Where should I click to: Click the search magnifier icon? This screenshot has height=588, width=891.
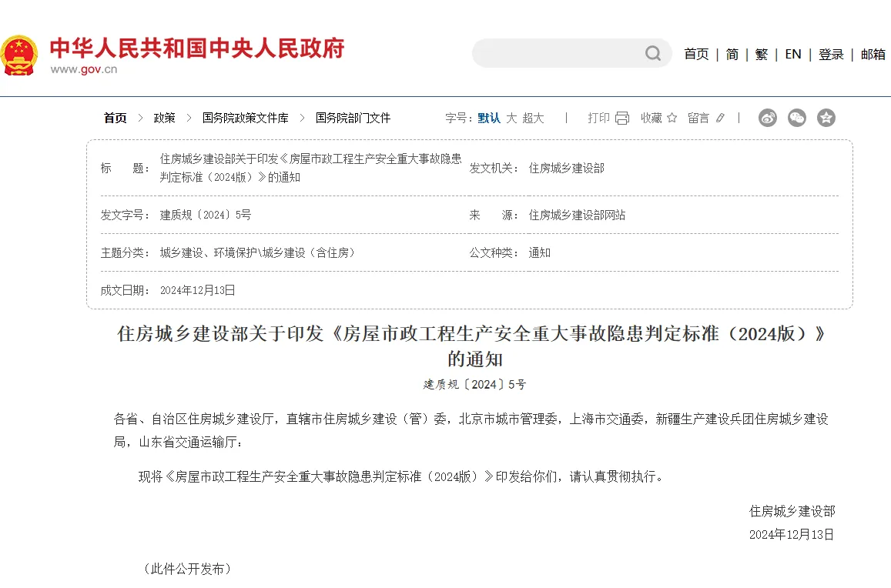652,53
